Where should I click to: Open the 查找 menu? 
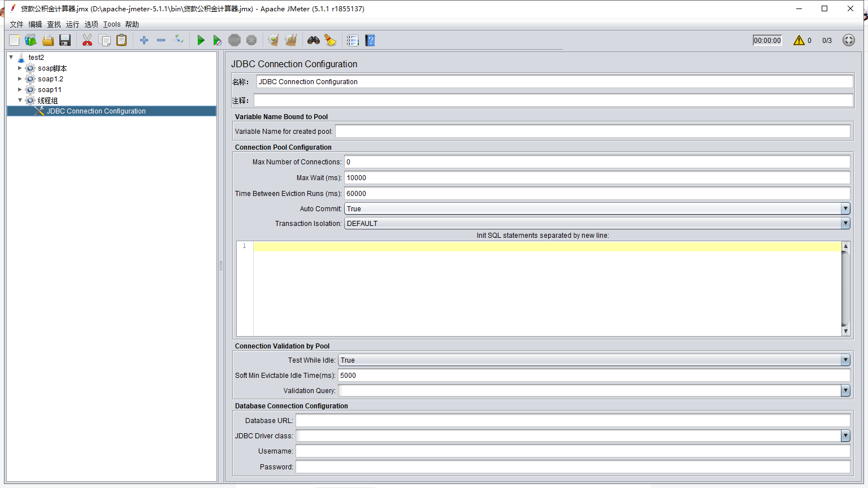(54, 24)
